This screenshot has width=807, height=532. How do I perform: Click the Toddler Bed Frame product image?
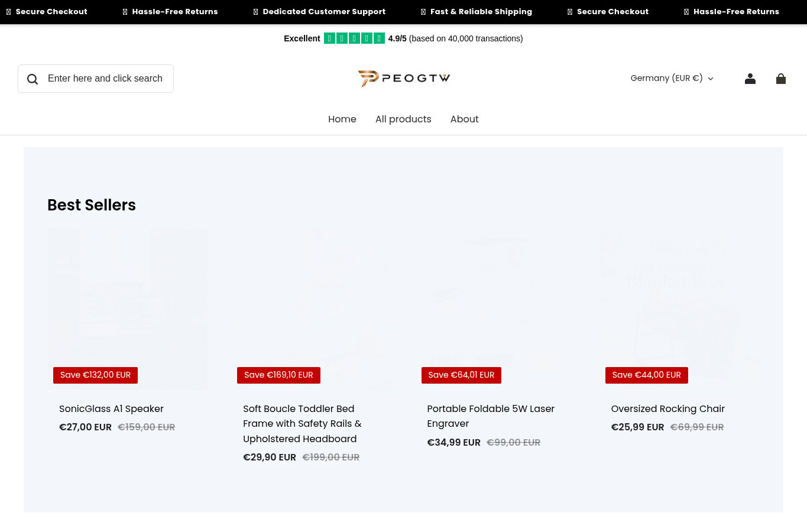click(x=311, y=310)
